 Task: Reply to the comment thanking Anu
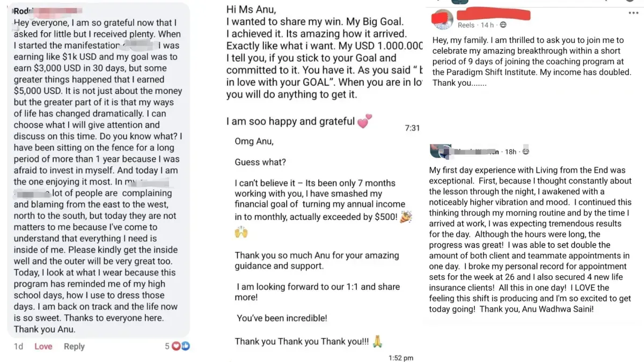tap(74, 346)
